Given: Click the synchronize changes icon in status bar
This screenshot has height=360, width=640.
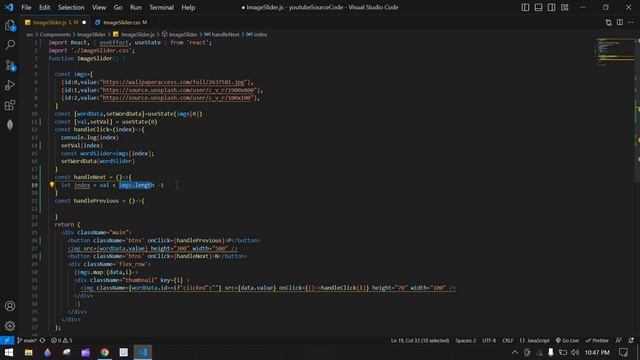Looking at the screenshot, I should 42,340.
